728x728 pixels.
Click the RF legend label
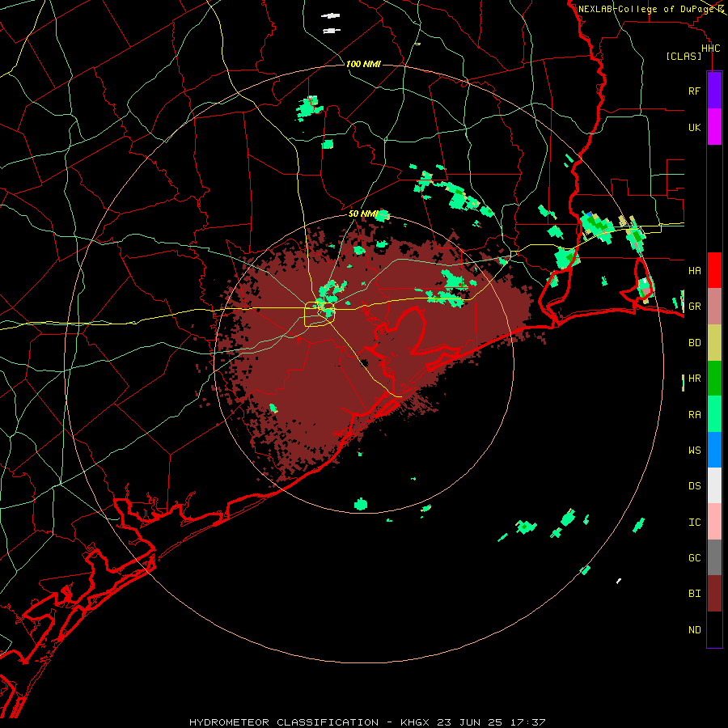point(694,91)
